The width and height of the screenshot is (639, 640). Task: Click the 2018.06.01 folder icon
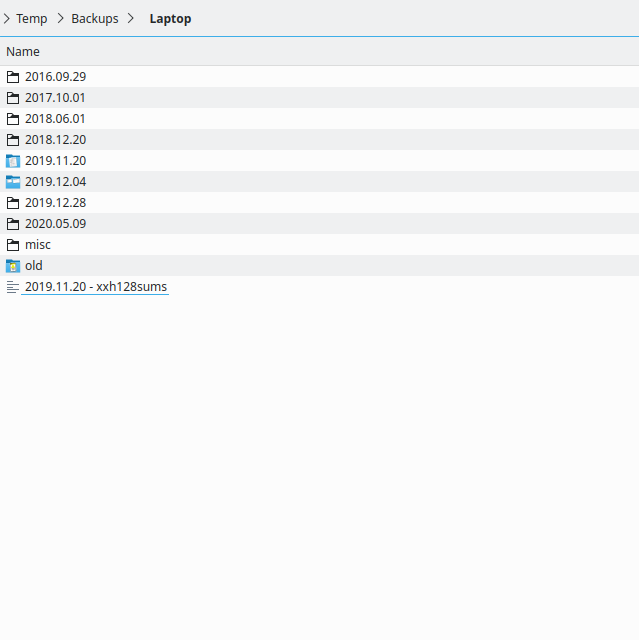(x=13, y=119)
